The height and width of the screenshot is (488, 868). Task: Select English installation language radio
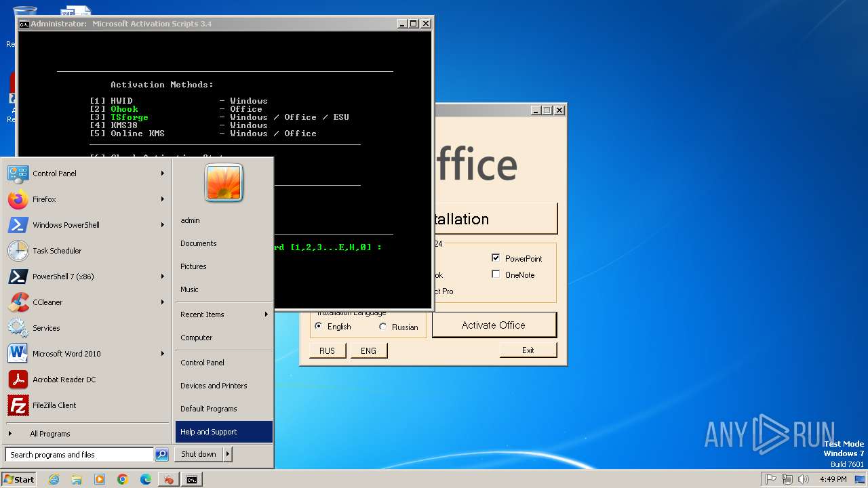click(319, 327)
